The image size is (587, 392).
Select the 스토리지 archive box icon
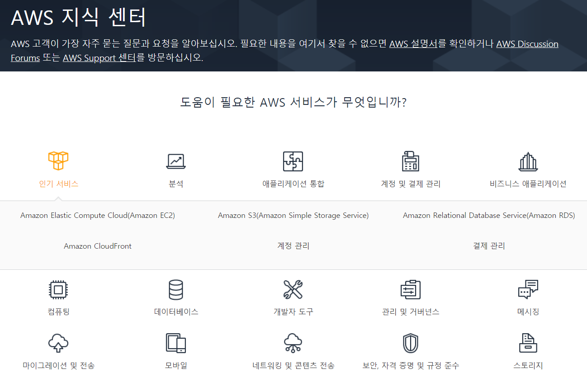528,343
